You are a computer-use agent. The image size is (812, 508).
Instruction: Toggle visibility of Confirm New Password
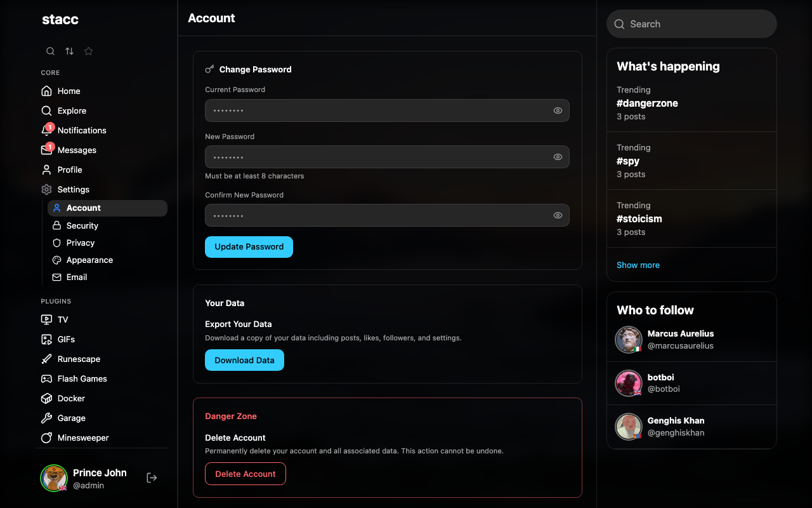[558, 215]
